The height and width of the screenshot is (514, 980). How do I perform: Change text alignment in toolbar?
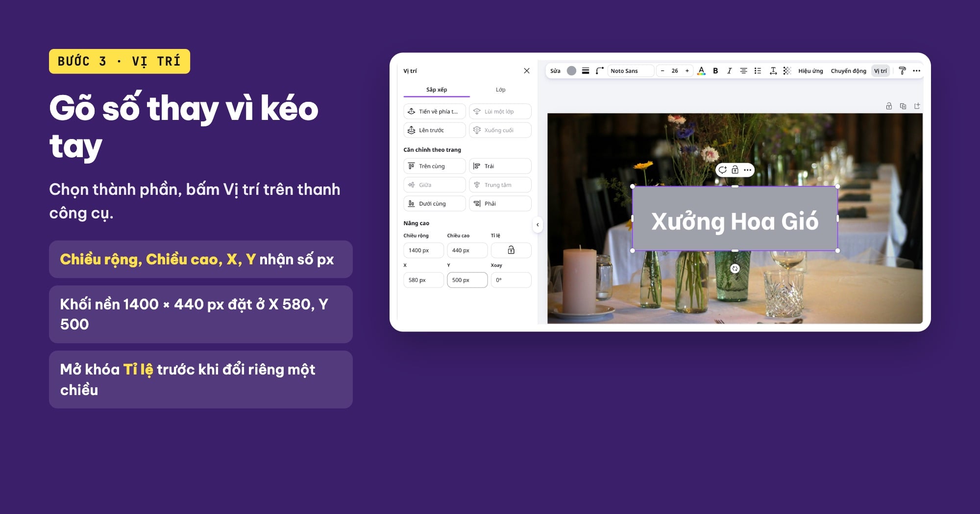pos(743,71)
